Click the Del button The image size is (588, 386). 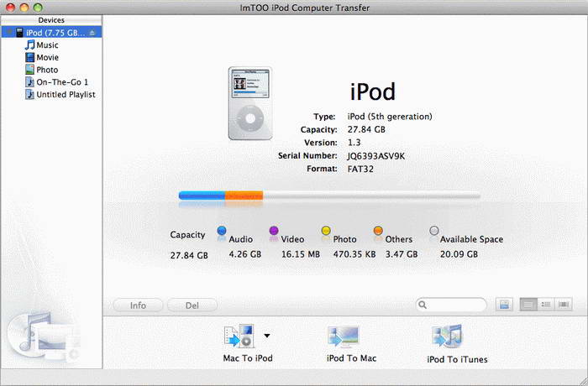(x=192, y=305)
